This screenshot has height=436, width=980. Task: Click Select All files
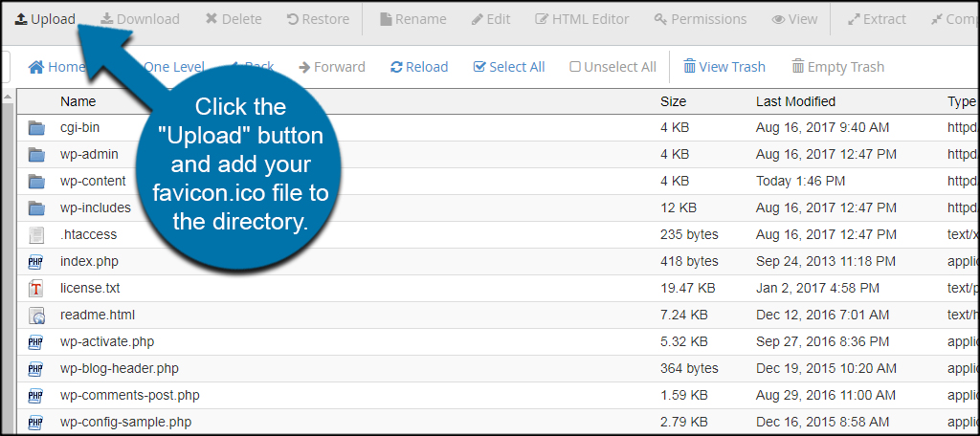point(509,67)
